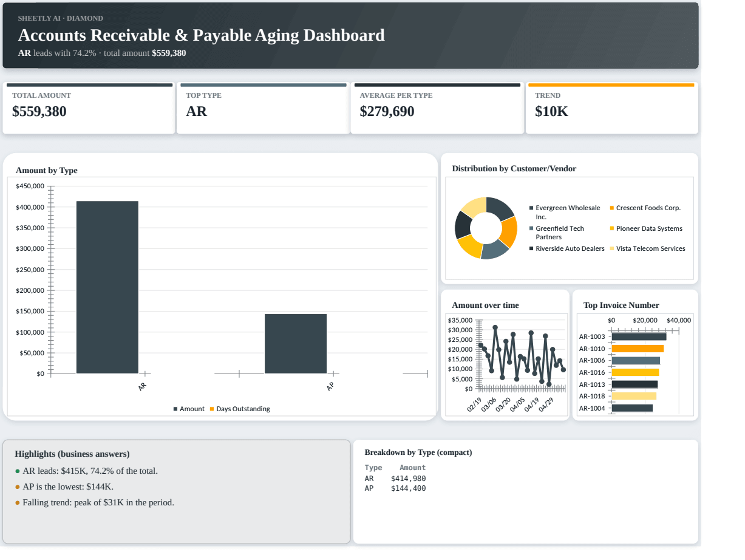Click the $200,000 axis label
745x560 pixels.
coord(30,290)
